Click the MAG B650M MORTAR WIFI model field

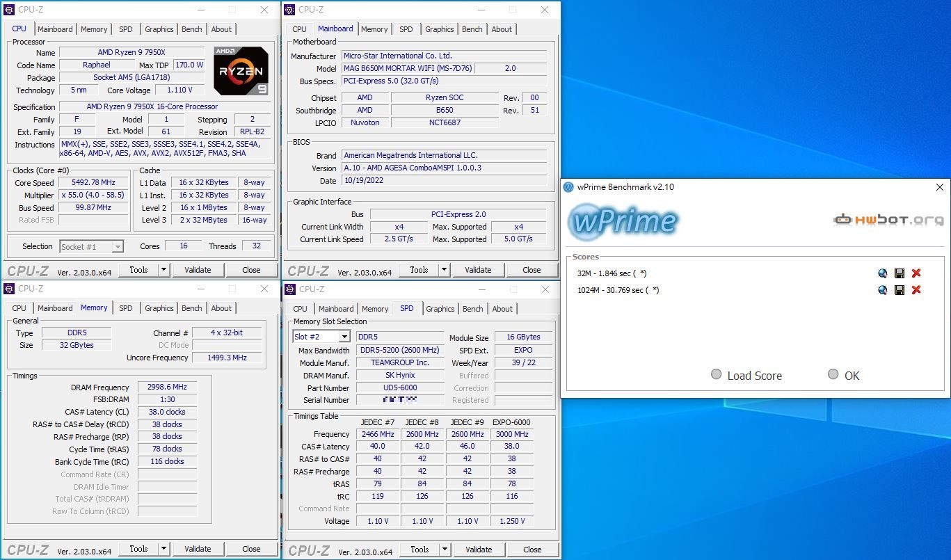point(407,69)
